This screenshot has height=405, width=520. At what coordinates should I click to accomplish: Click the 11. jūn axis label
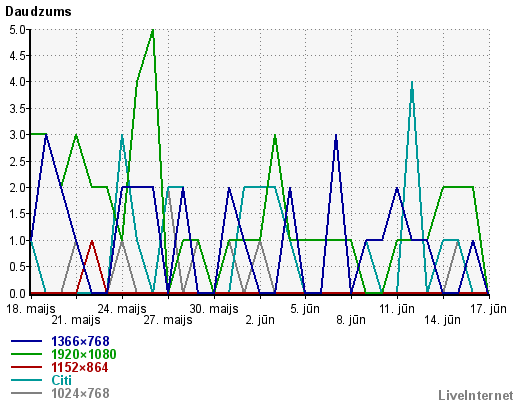(397, 309)
